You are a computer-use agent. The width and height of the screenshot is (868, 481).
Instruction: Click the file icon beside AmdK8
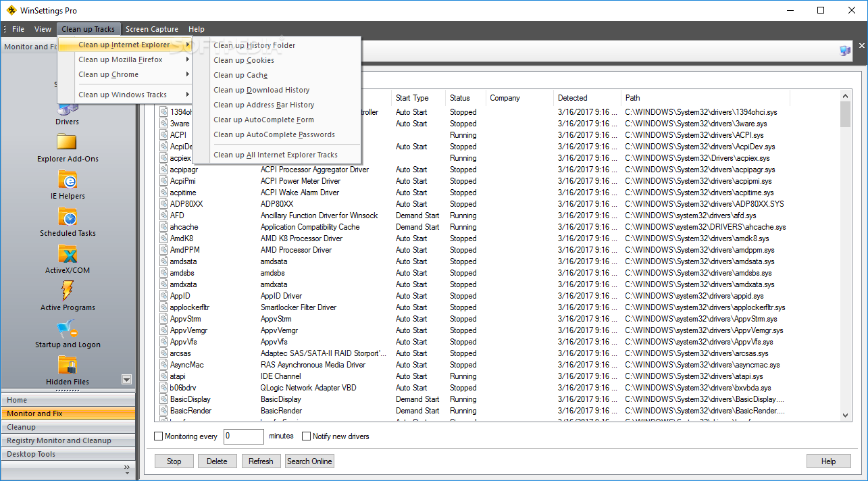(x=163, y=238)
